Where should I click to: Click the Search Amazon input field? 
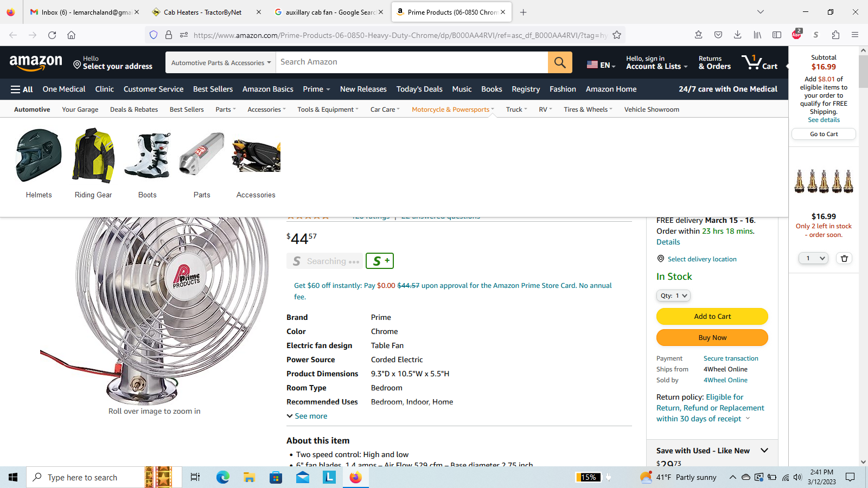(411, 62)
